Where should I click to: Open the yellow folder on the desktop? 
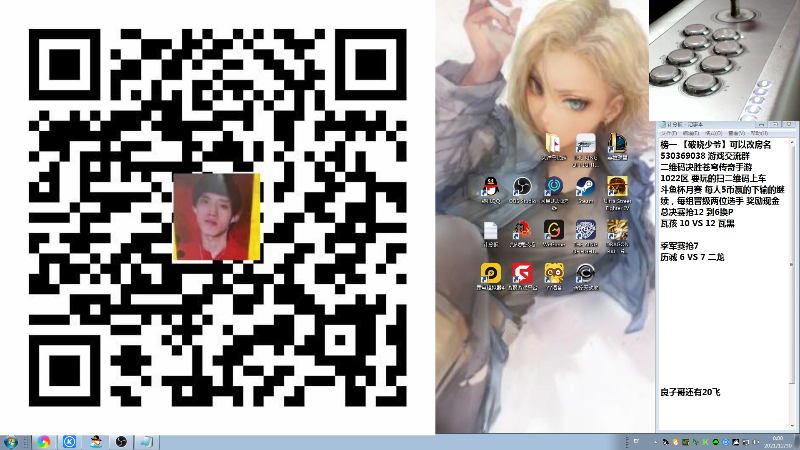pyautogui.click(x=554, y=146)
